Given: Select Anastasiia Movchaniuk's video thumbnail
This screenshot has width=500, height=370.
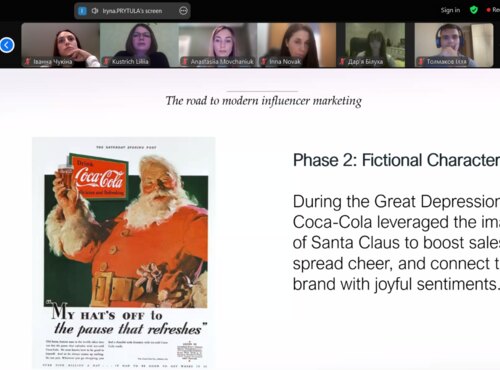Looking at the screenshot, I should coord(218,45).
